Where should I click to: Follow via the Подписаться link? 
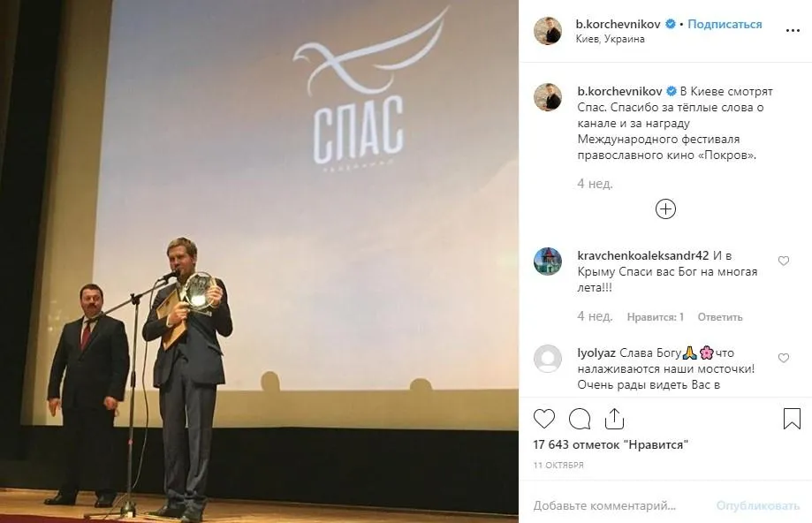[x=725, y=24]
